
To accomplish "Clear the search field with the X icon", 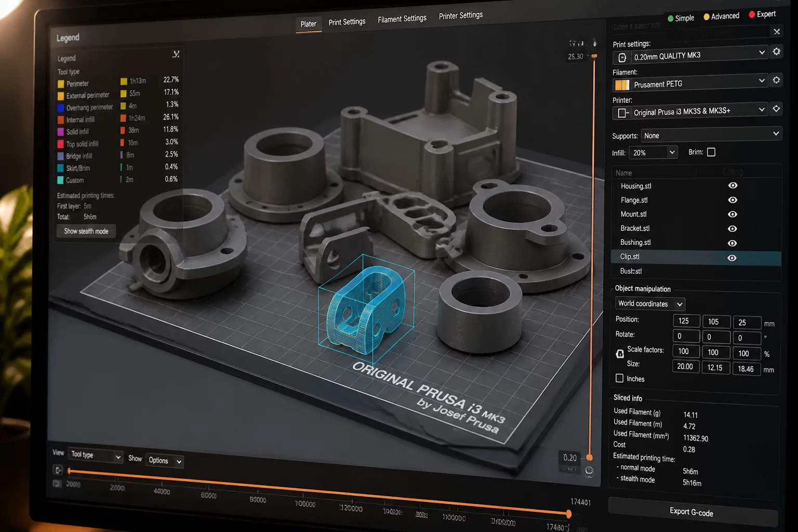I will click(777, 32).
